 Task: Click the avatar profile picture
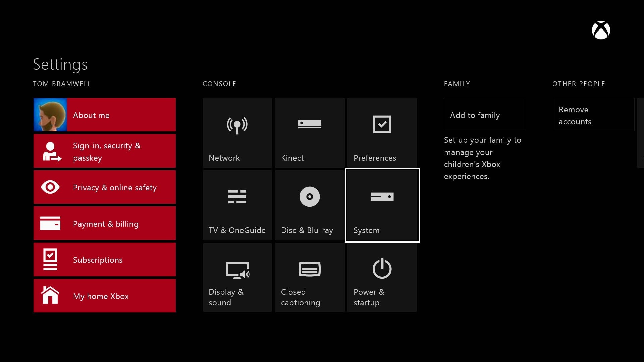(x=50, y=115)
